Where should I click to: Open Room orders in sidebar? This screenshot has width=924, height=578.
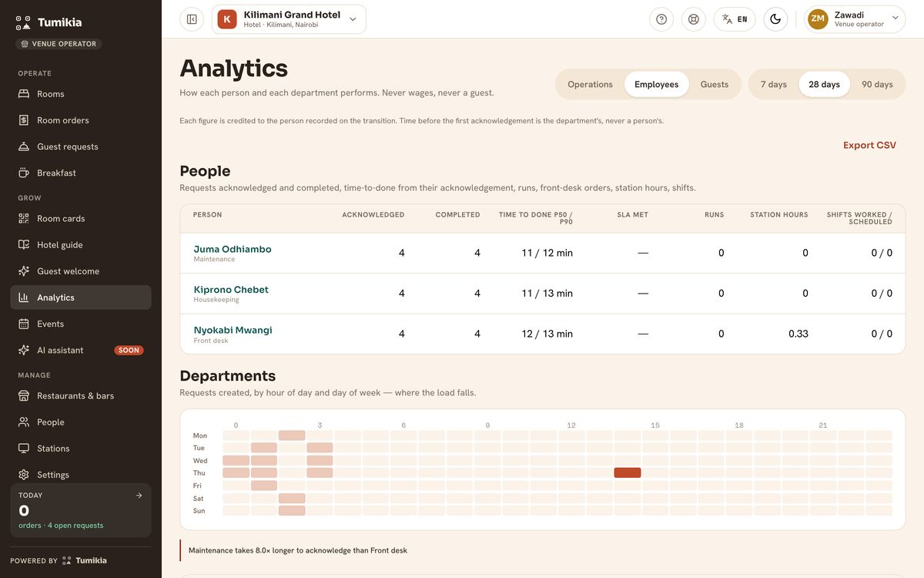pos(81,120)
